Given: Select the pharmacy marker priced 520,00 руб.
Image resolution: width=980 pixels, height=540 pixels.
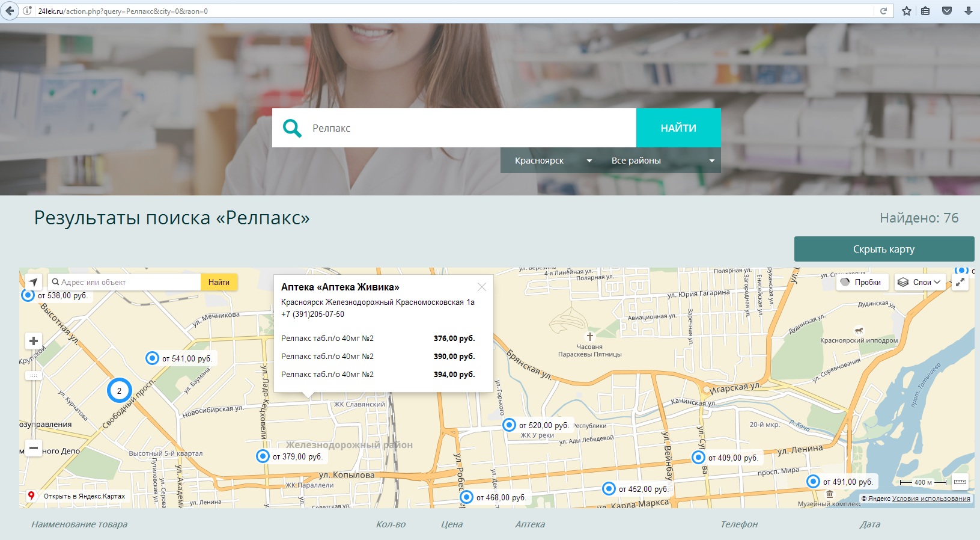Looking at the screenshot, I should pos(509,425).
